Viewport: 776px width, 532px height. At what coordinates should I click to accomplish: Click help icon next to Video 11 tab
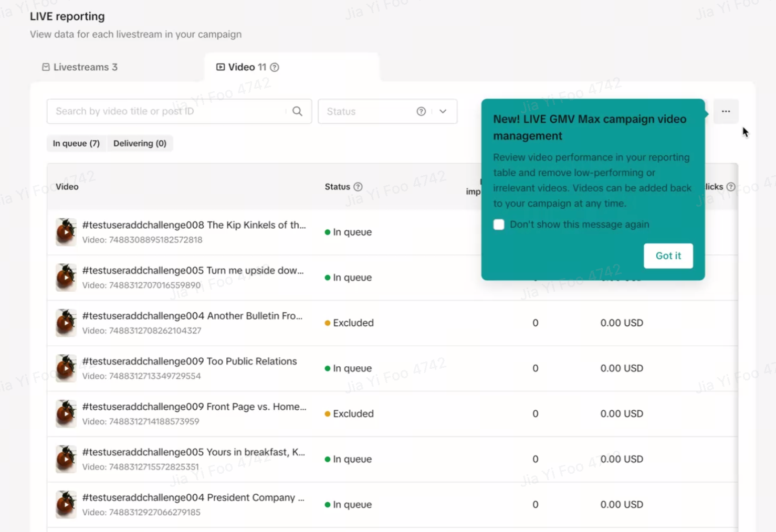click(x=275, y=67)
